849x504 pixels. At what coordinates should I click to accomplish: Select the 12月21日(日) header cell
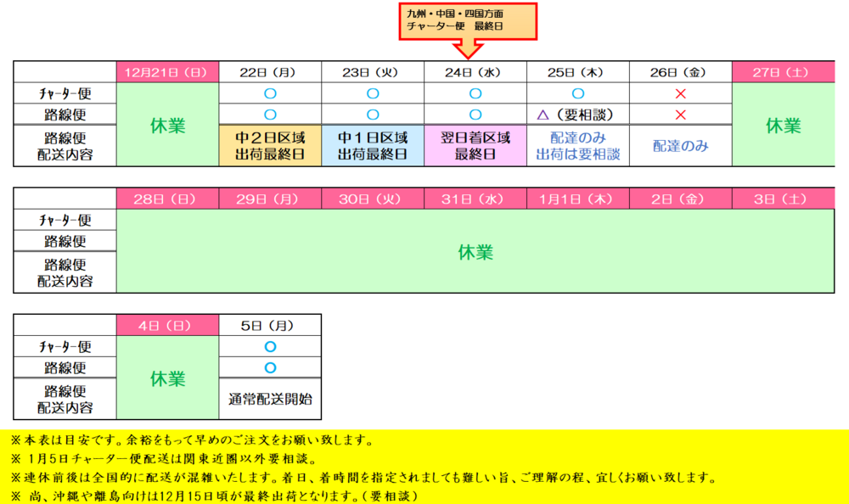167,72
